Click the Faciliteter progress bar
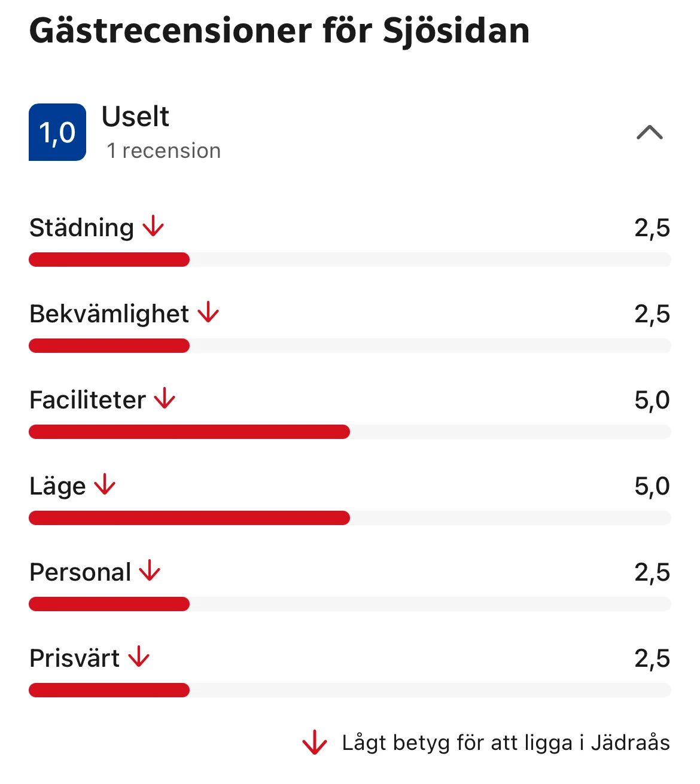The width and height of the screenshot is (700, 784). pyautogui.click(x=349, y=432)
